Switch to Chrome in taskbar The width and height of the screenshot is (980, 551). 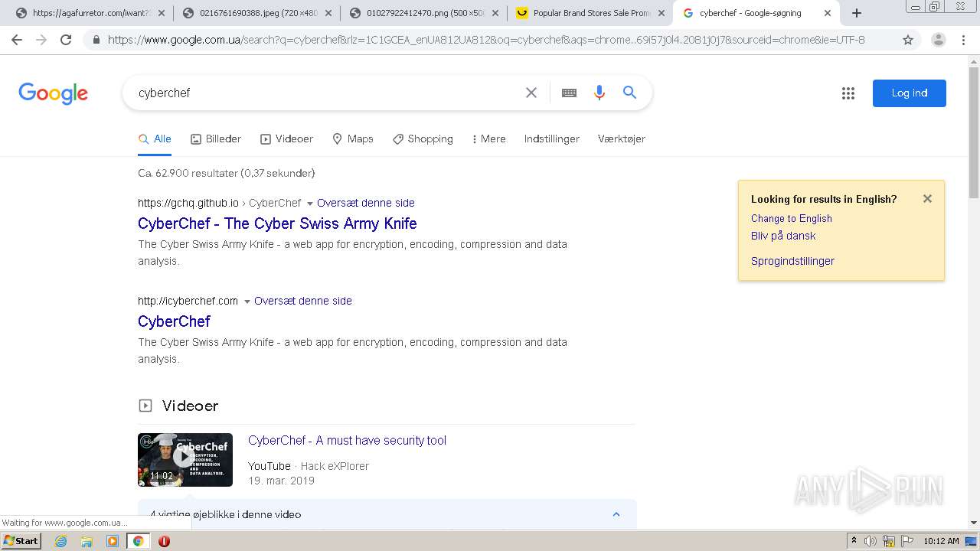138,541
